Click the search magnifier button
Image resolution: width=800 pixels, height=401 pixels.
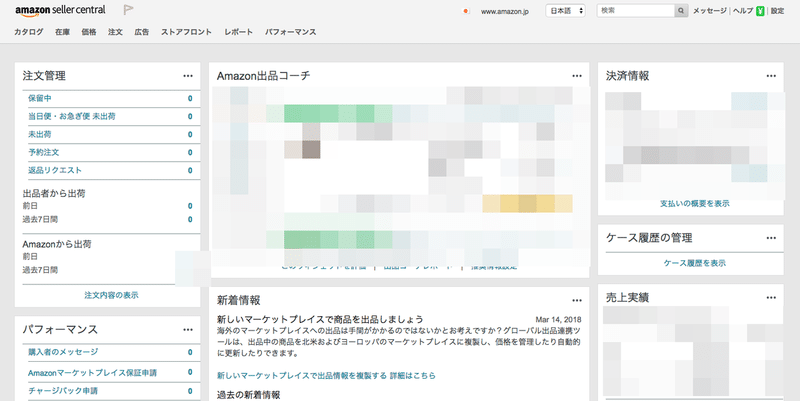coord(681,11)
